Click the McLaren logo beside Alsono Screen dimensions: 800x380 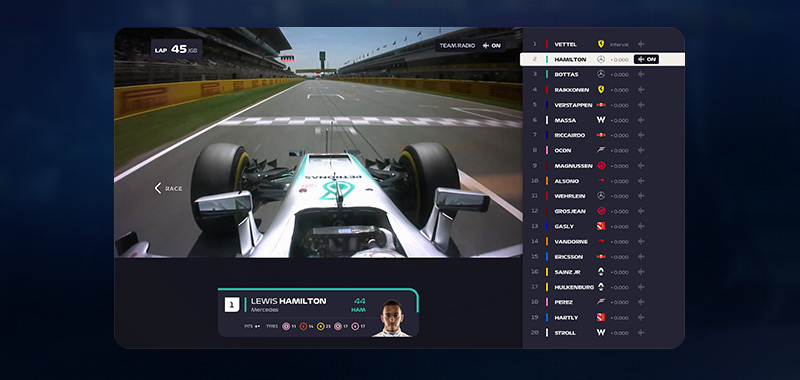[x=601, y=181]
